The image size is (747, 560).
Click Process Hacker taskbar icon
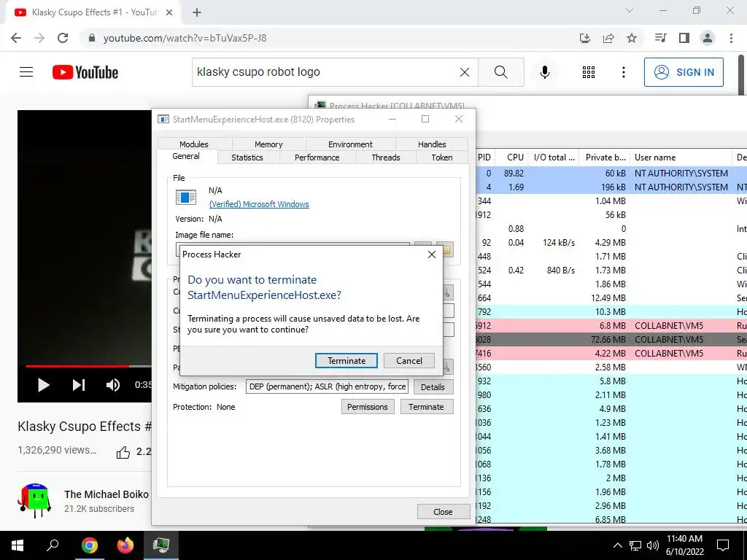tap(161, 545)
